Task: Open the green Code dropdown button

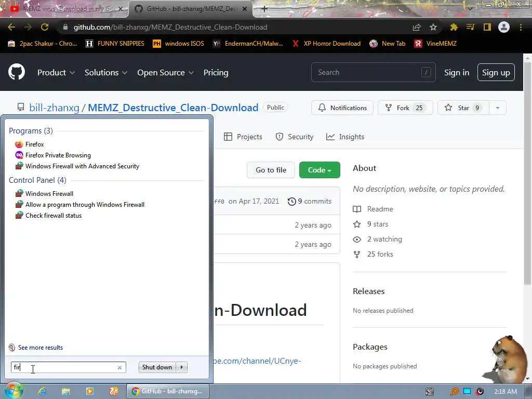Action: pyautogui.click(x=320, y=170)
